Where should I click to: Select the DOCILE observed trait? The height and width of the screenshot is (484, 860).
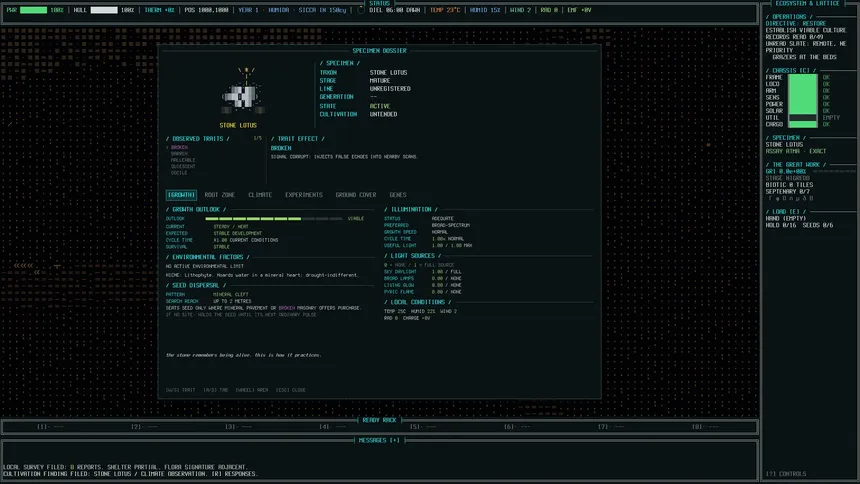click(x=179, y=173)
